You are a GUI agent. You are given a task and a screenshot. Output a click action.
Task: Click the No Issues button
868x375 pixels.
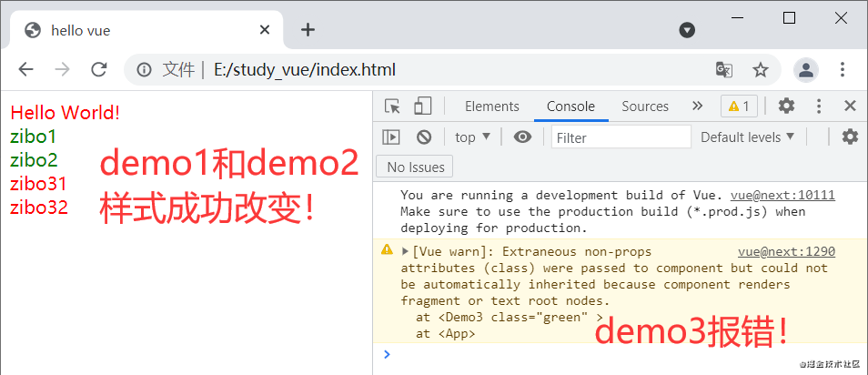click(414, 167)
